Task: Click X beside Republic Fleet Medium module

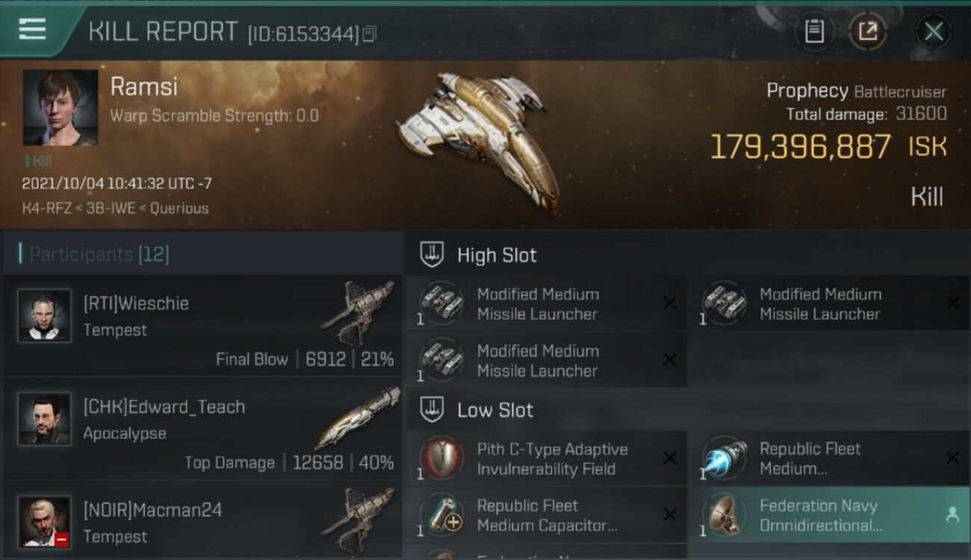Action: [x=952, y=458]
